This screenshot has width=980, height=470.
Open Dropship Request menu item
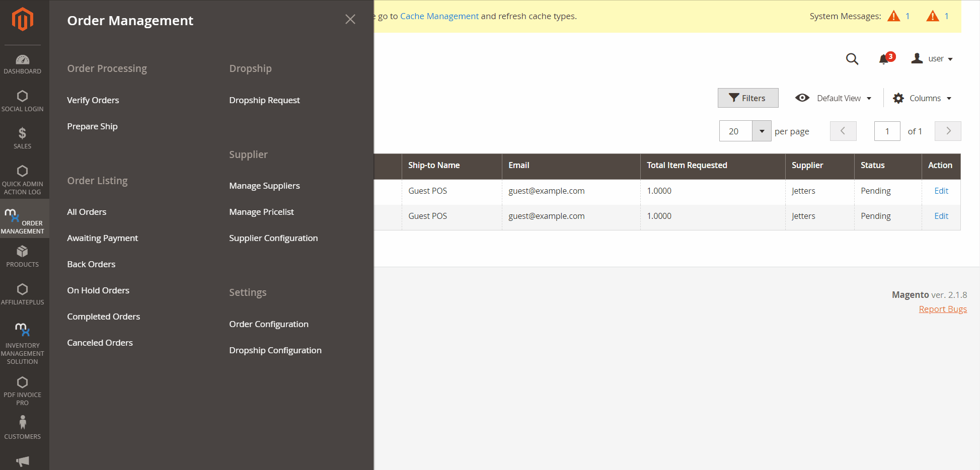click(264, 100)
